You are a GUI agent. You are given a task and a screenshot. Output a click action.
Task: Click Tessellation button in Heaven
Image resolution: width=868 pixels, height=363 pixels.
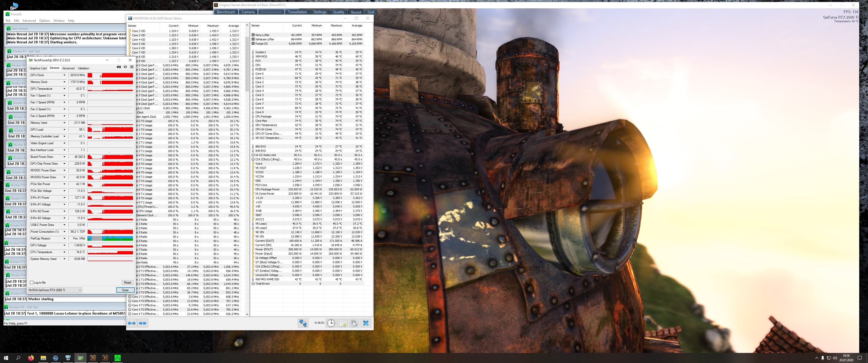click(x=297, y=12)
